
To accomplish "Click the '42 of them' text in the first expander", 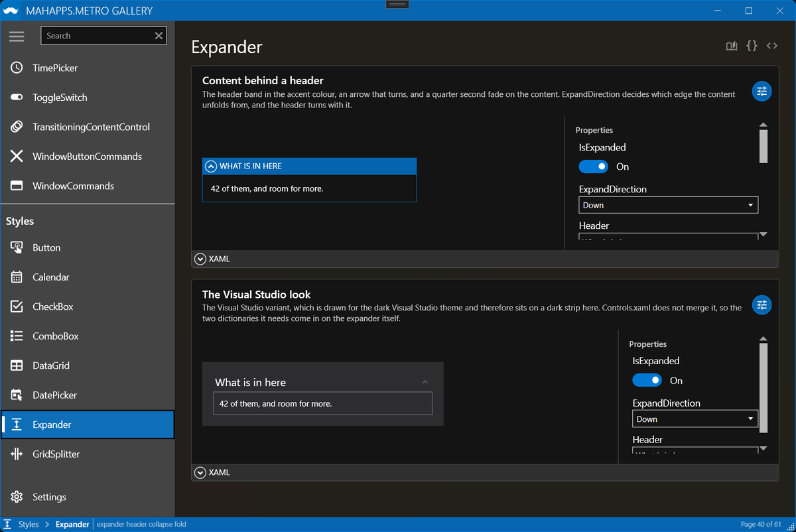I will [x=267, y=188].
